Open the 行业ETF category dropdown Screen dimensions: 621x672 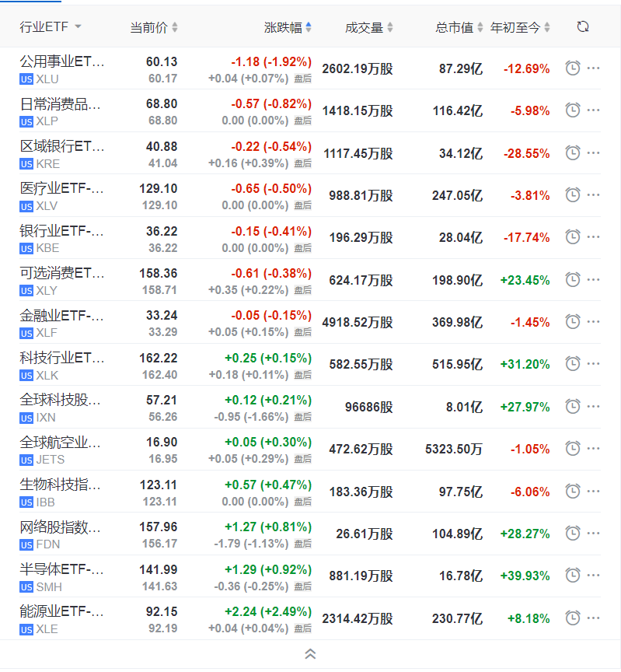(51, 27)
